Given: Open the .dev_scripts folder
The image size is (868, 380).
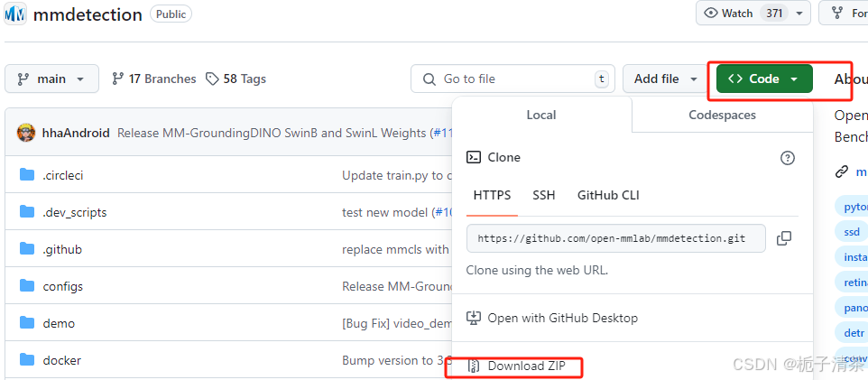Looking at the screenshot, I should coord(75,212).
